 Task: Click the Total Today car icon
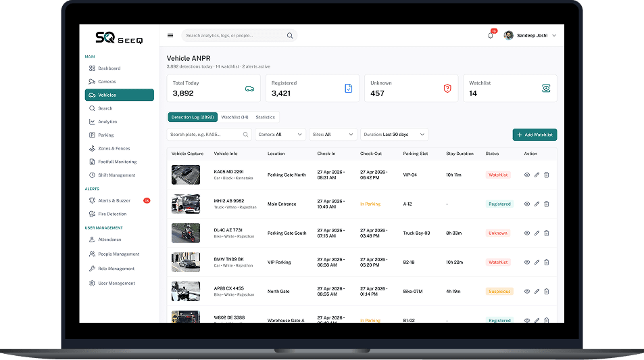249,89
